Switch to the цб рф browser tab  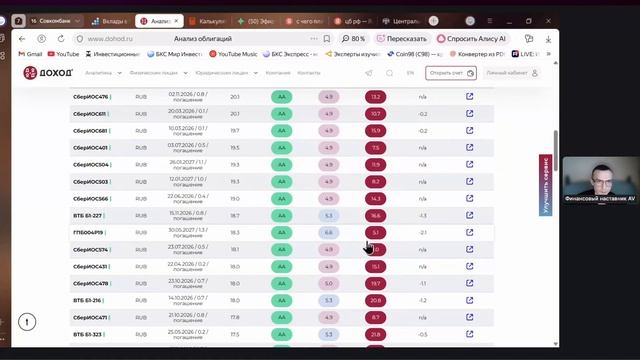[353, 21]
